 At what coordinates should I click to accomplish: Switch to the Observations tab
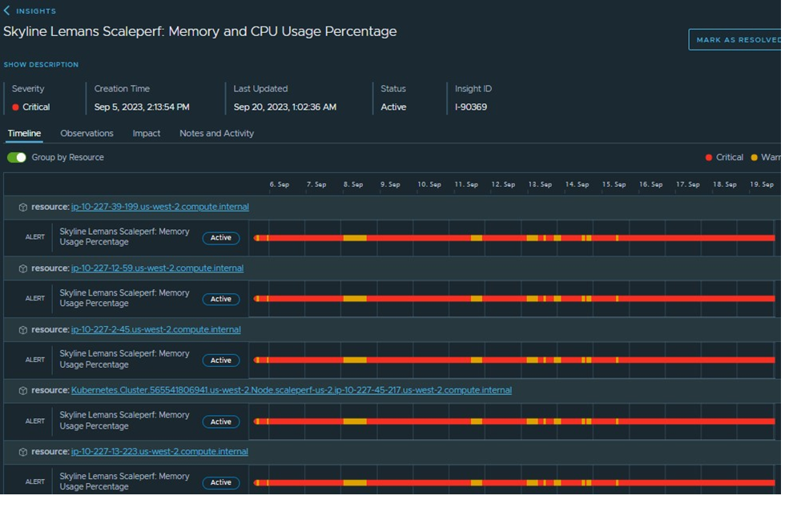click(87, 134)
